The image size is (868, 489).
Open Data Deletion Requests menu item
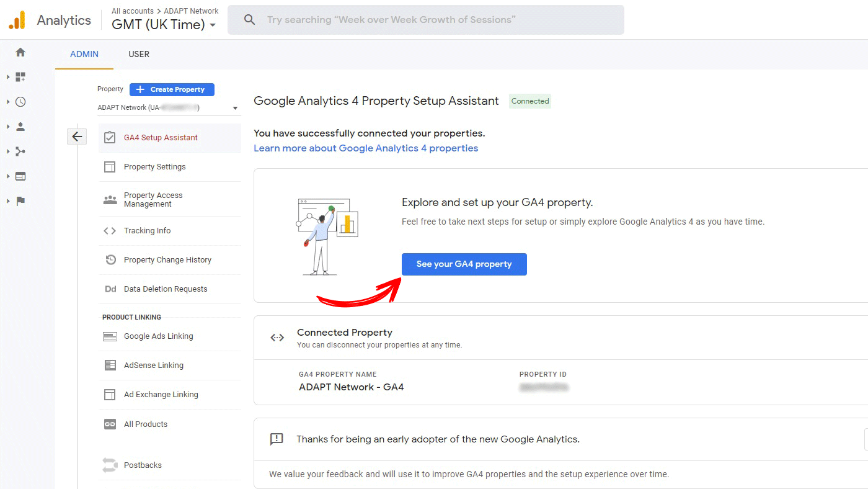(x=170, y=289)
